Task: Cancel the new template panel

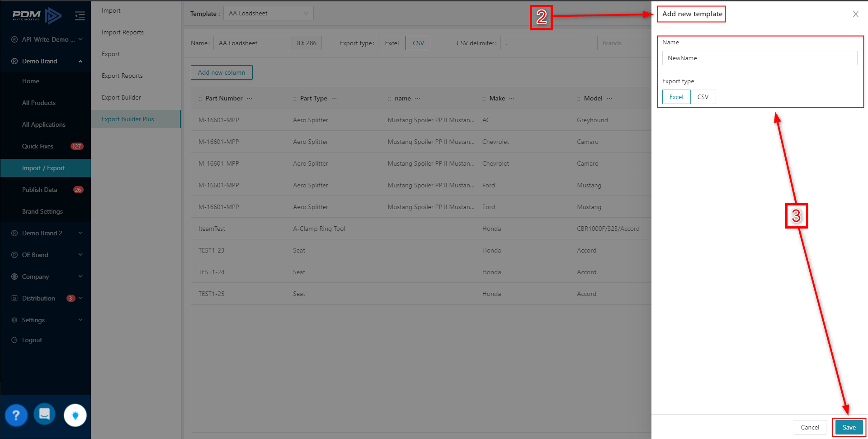Action: coord(810,427)
